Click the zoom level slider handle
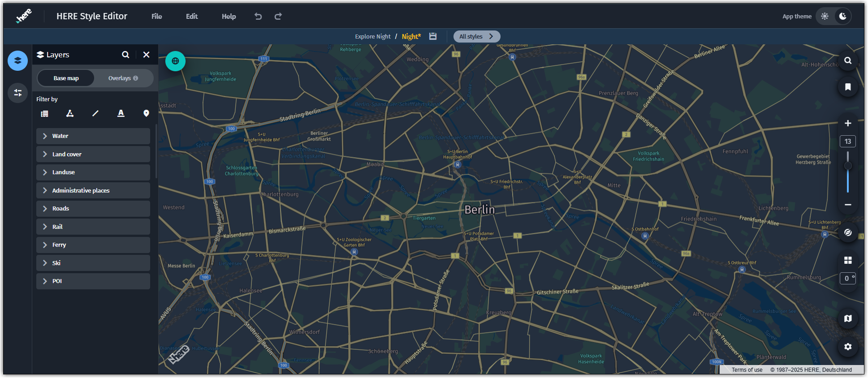Screen dimensions: 868x378 848,166
